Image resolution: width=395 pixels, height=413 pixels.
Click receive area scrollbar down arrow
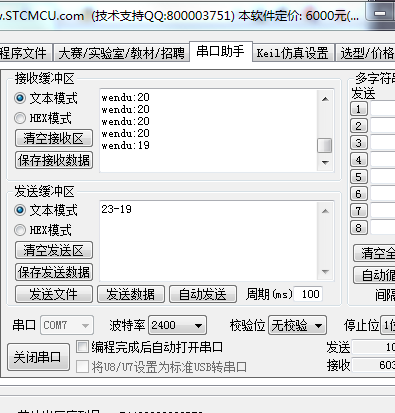pyautogui.click(x=325, y=163)
